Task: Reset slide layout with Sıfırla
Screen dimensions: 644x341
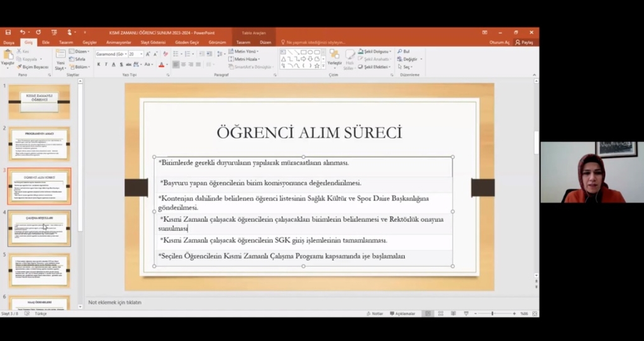Action: (x=77, y=59)
